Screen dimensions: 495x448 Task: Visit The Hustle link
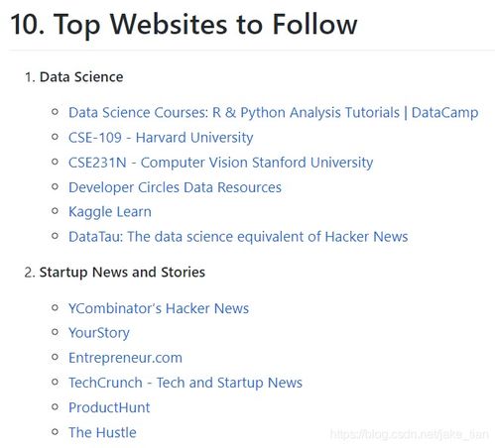(102, 432)
